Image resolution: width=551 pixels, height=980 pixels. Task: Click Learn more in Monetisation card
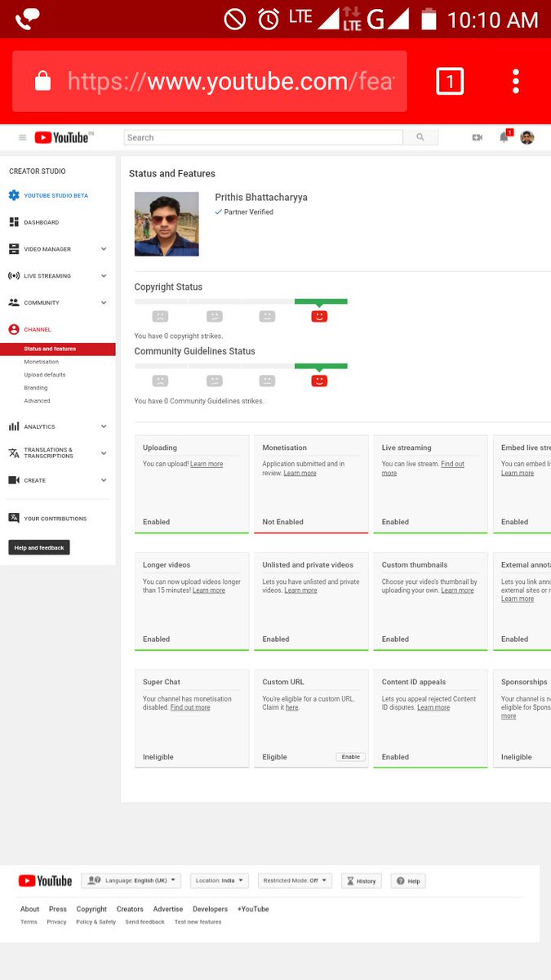point(300,473)
